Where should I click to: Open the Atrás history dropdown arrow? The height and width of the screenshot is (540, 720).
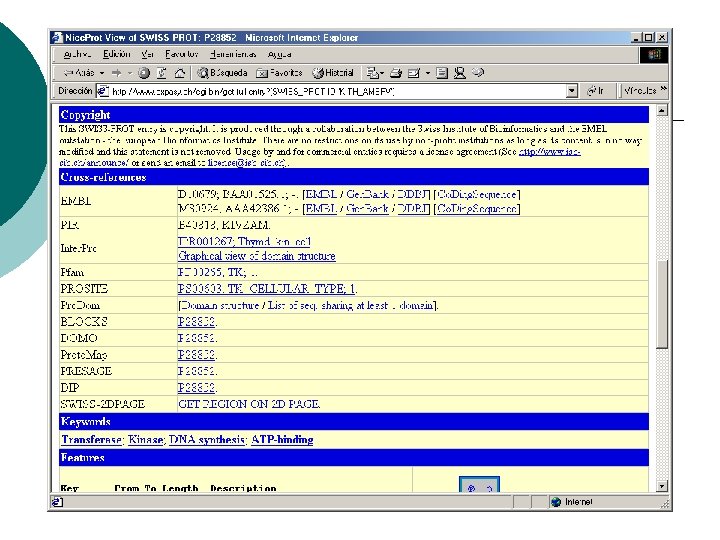pos(102,73)
